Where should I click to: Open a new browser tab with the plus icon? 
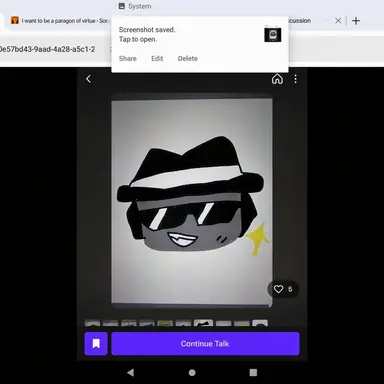(356, 21)
